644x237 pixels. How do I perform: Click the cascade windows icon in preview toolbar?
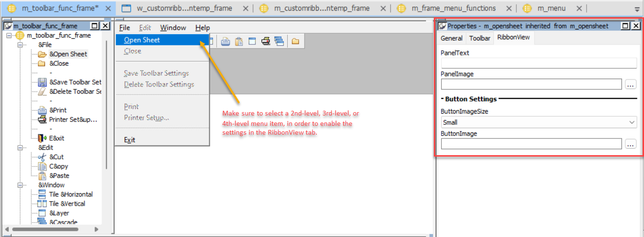(x=279, y=41)
